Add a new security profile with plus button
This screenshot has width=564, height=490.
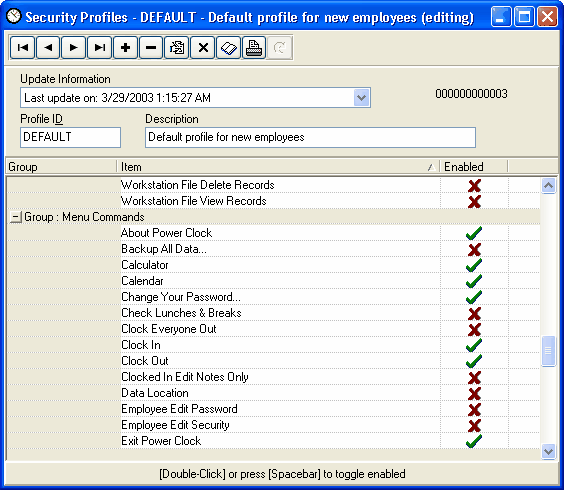point(125,47)
